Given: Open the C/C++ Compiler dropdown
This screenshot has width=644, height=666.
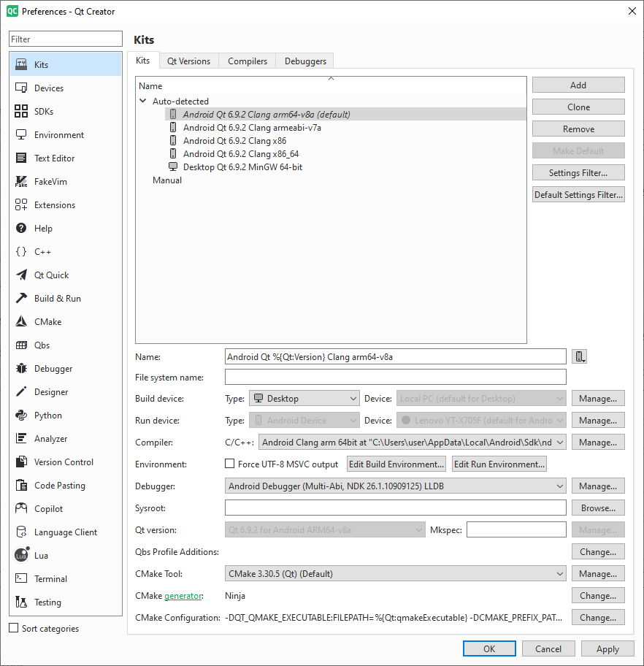Looking at the screenshot, I should (x=413, y=443).
